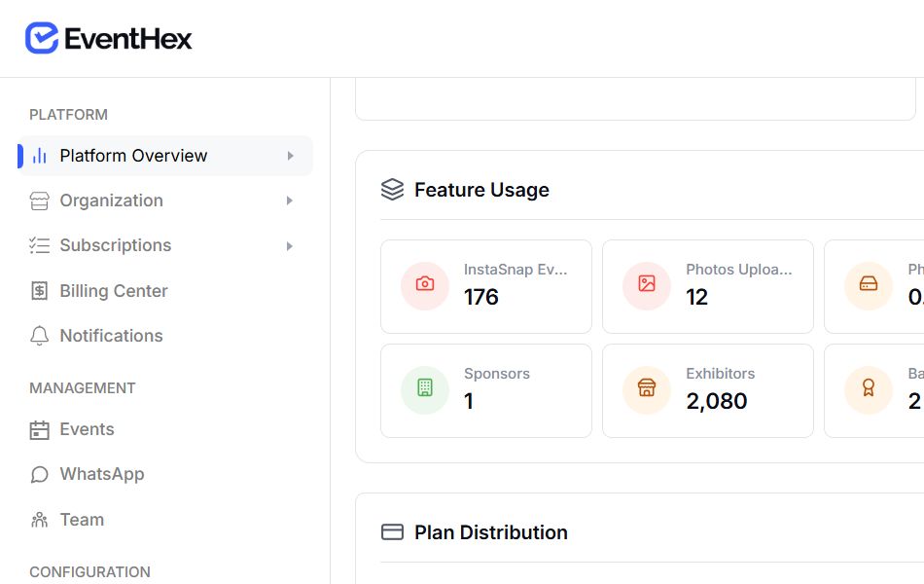Click the Notifications bell icon
Image resolution: width=924 pixels, height=584 pixels.
pyautogui.click(x=40, y=336)
